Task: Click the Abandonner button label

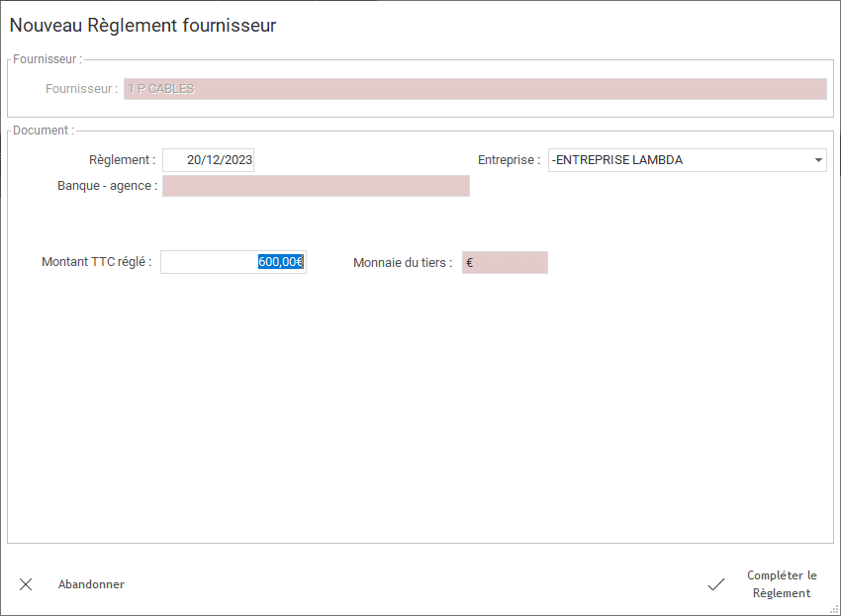Action: pos(91,584)
